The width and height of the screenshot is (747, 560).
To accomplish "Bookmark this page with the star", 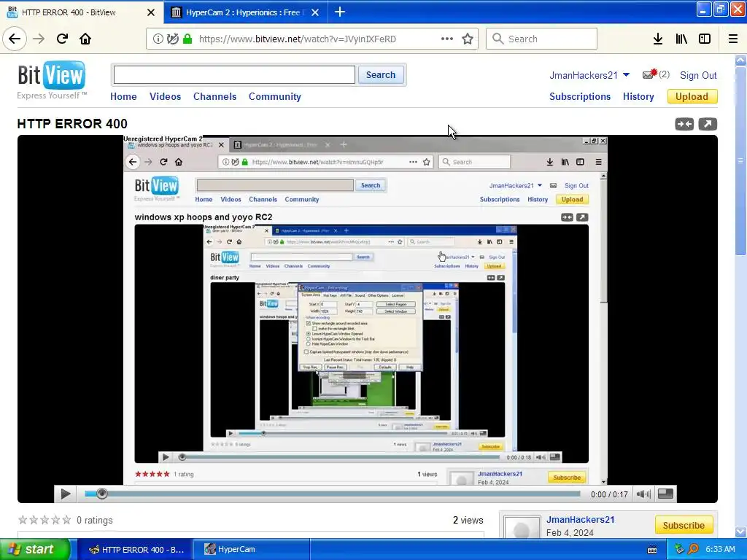I will click(x=468, y=39).
